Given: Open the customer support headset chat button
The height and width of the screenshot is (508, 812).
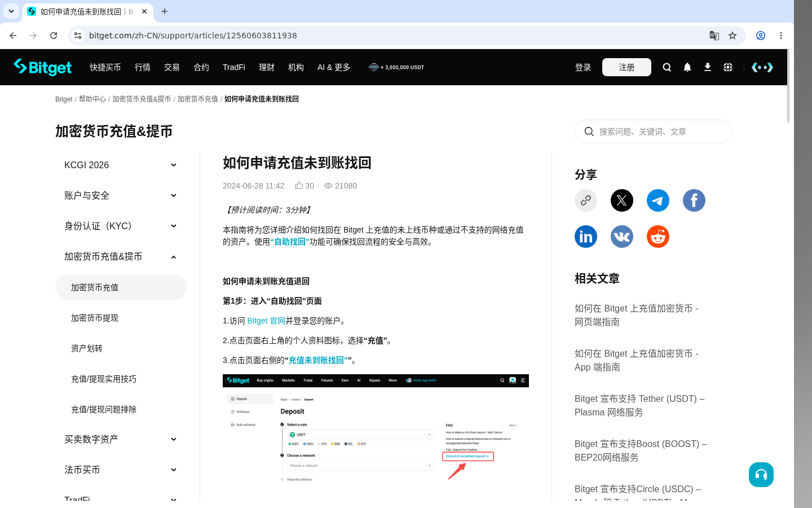Looking at the screenshot, I should coord(761,475).
